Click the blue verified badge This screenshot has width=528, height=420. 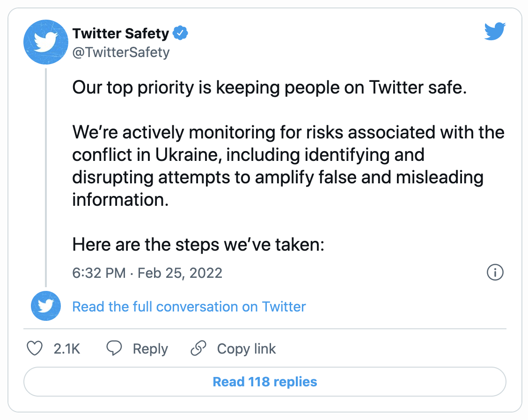180,33
